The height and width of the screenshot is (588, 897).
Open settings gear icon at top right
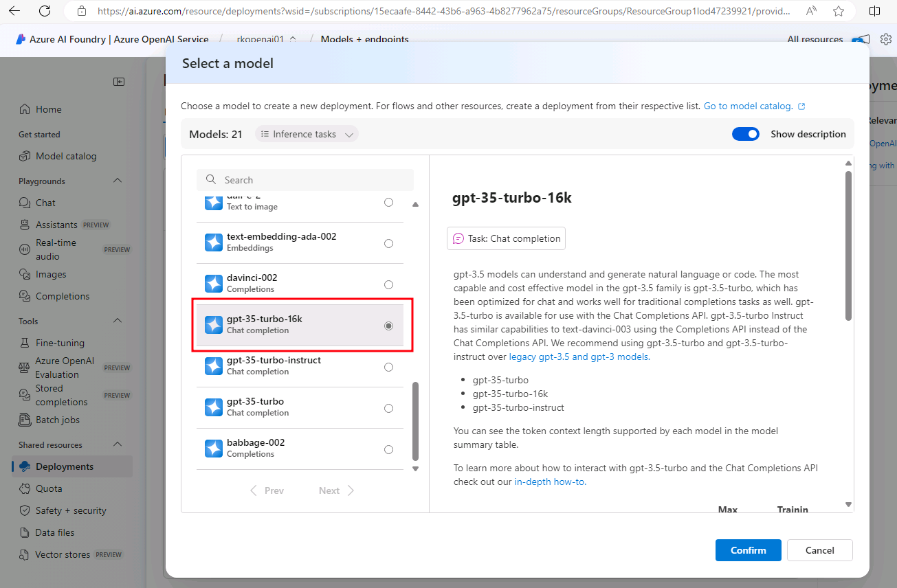click(x=886, y=39)
